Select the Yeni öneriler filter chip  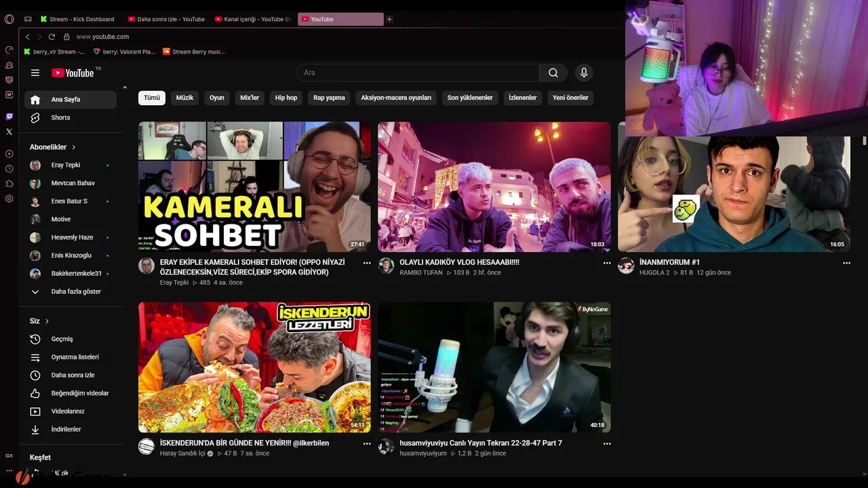point(570,98)
